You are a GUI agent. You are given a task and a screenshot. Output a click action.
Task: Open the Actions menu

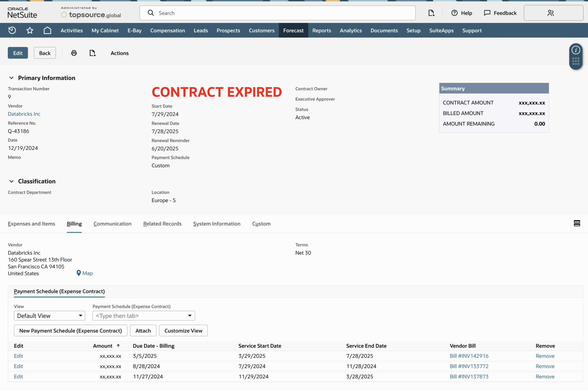point(120,53)
